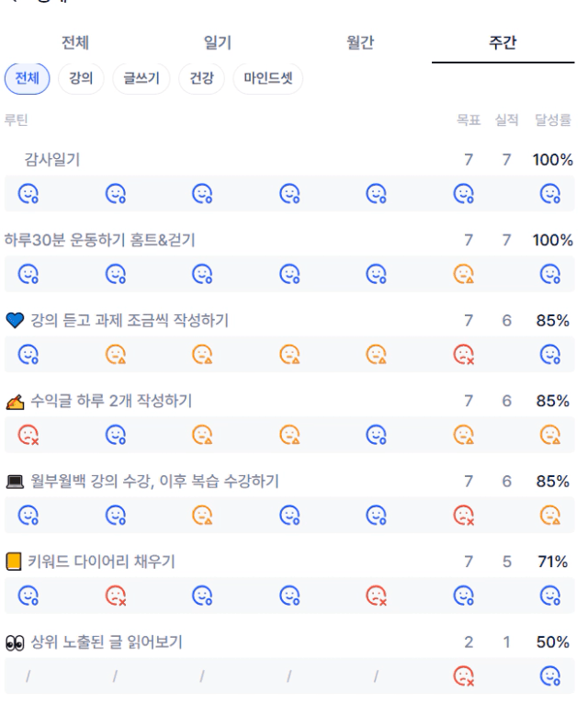Click the laptop icon beside 월부월백 강의 수강
The image size is (588, 728).
coord(16,482)
